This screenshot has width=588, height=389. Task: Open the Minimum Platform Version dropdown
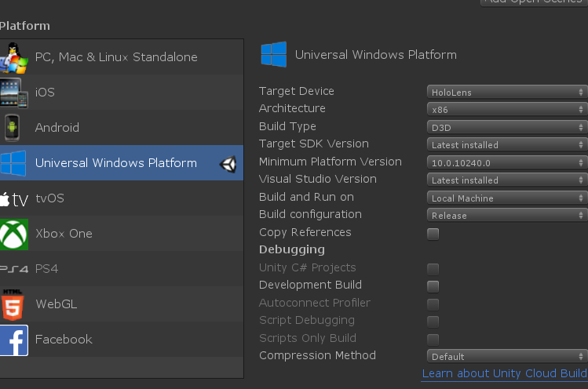click(507, 162)
